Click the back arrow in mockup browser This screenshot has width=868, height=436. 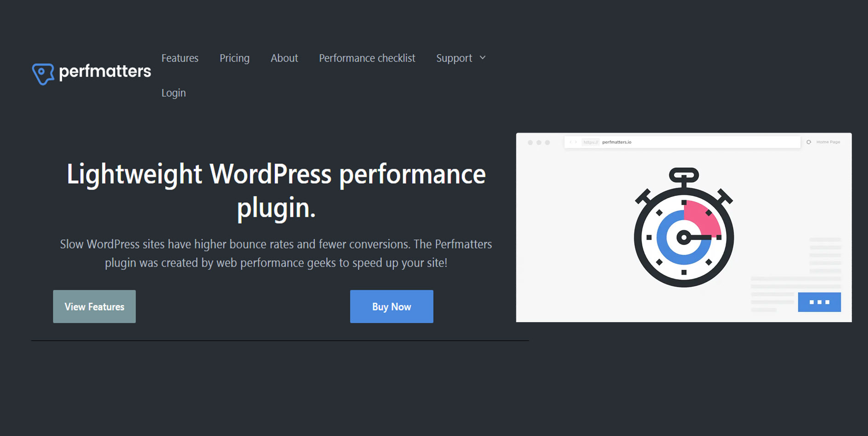click(x=570, y=142)
